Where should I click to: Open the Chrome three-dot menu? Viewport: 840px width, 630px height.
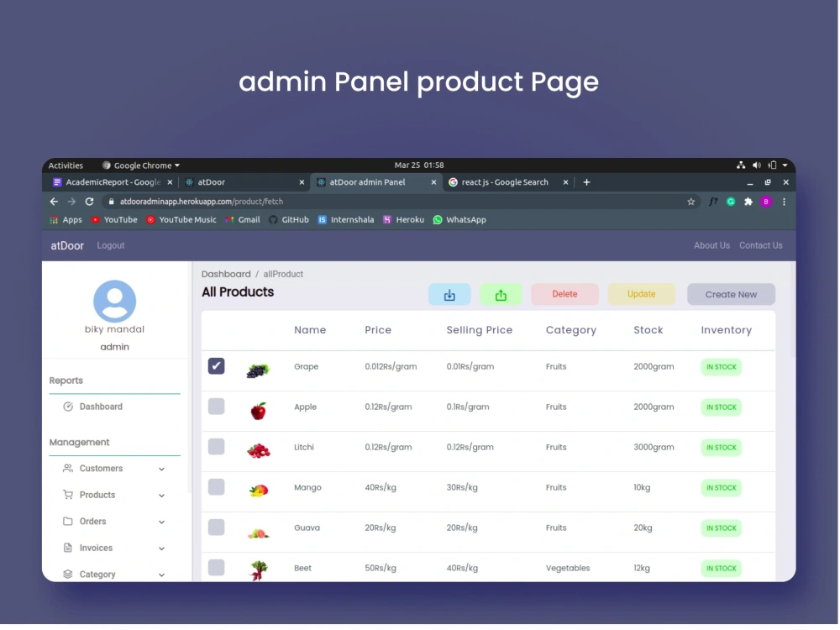785,202
